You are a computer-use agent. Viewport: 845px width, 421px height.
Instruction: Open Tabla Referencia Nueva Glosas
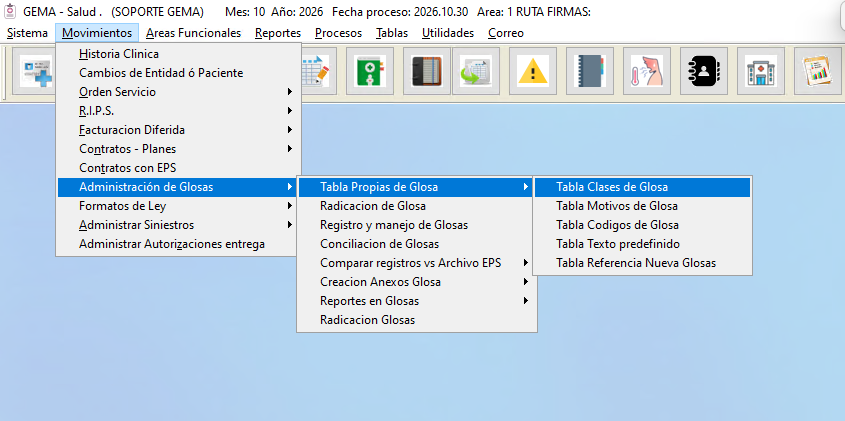642,263
